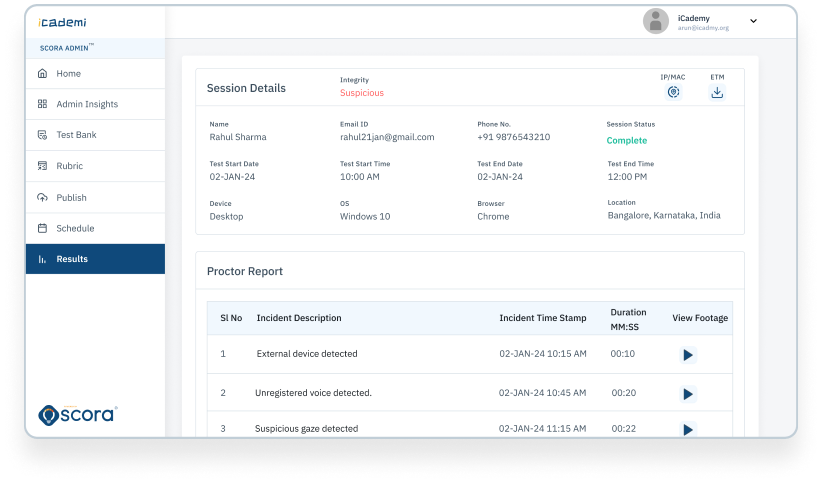Expand the iCademy account dropdown arrow
This screenshot has height=483, width=822.
(753, 20)
